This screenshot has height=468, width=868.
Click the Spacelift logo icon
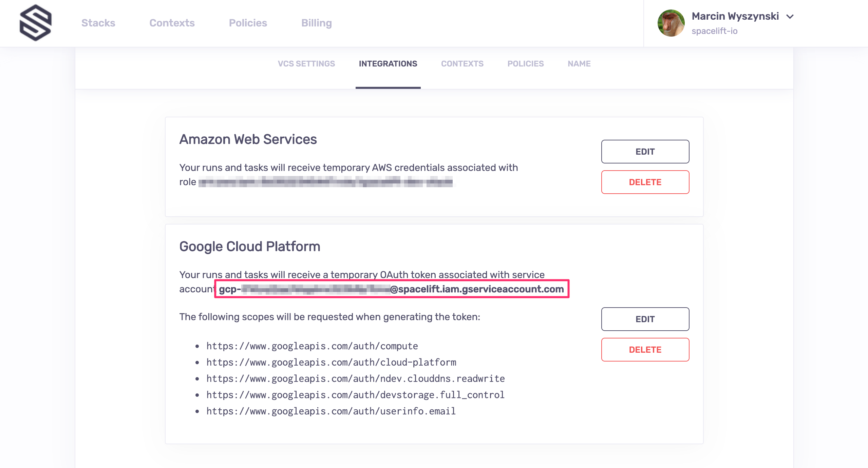coord(36,23)
